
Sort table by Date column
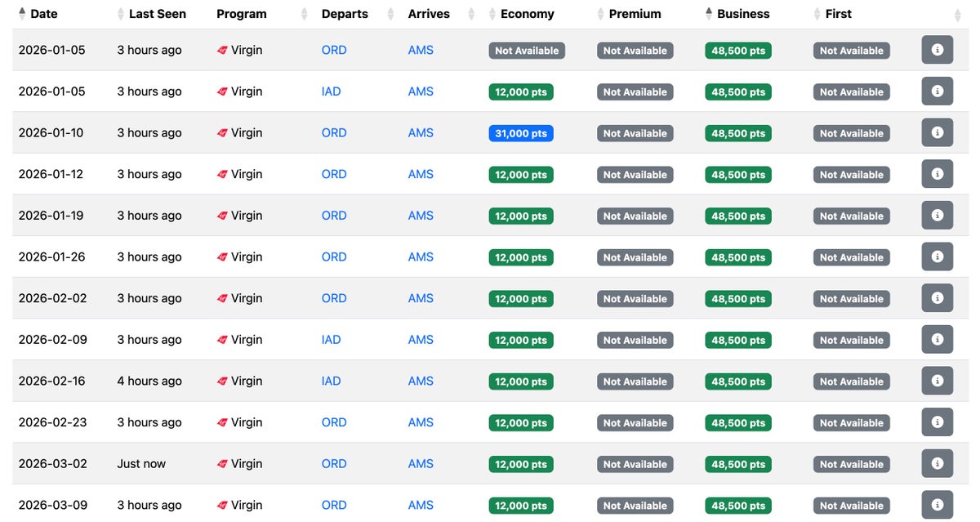[44, 14]
